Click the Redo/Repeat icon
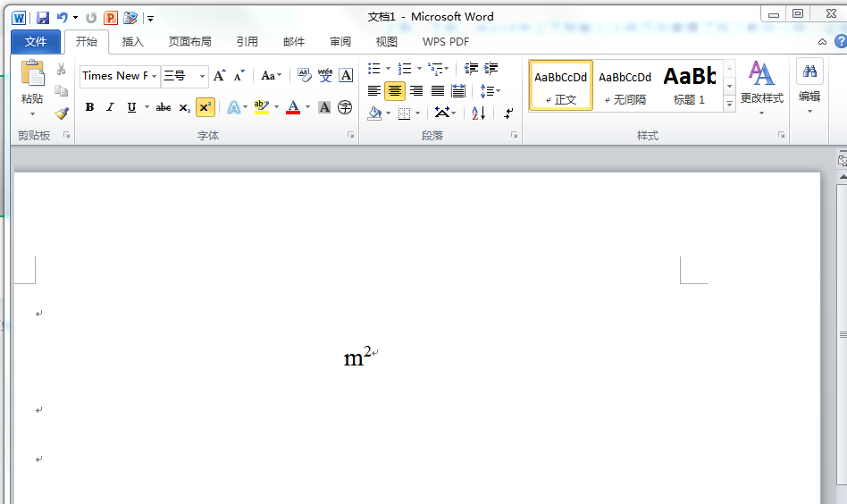Viewport: 847px width, 504px height. 91,18
